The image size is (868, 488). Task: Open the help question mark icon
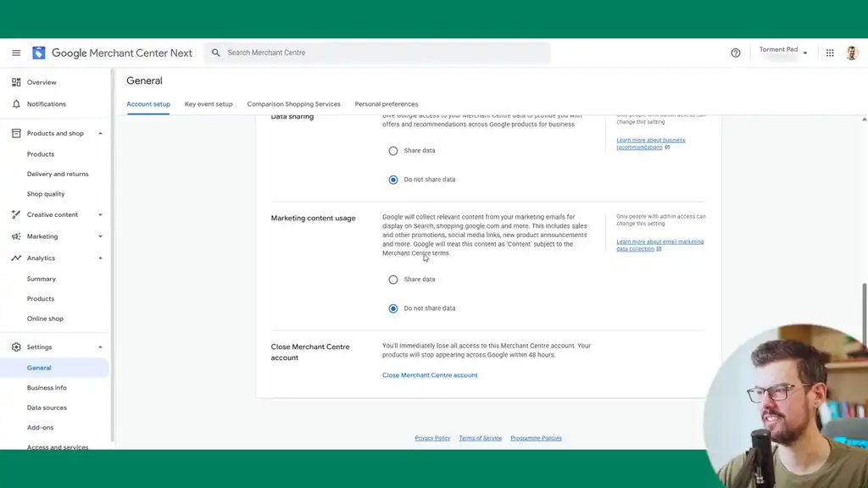(736, 53)
